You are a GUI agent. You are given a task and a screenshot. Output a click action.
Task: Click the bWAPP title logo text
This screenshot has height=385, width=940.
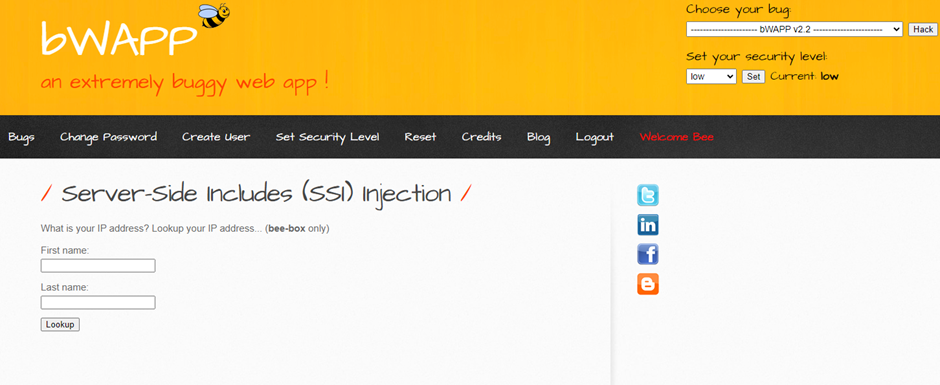[x=119, y=38]
